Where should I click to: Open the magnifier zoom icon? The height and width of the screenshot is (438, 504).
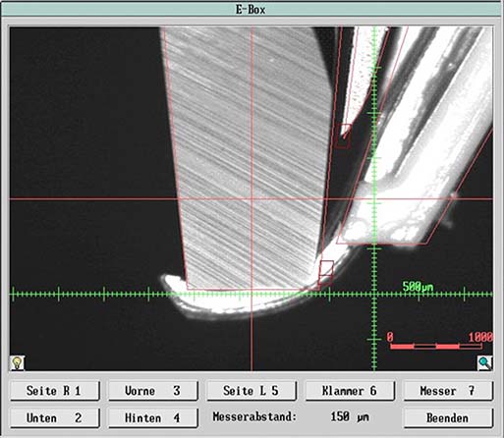click(485, 362)
